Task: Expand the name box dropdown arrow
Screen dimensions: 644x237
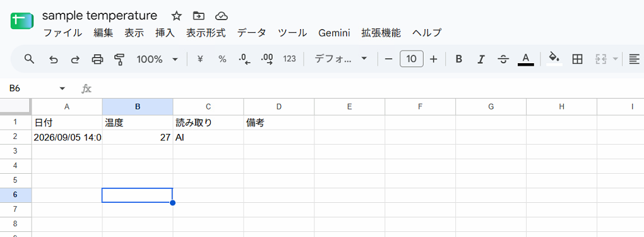Action: 63,88
